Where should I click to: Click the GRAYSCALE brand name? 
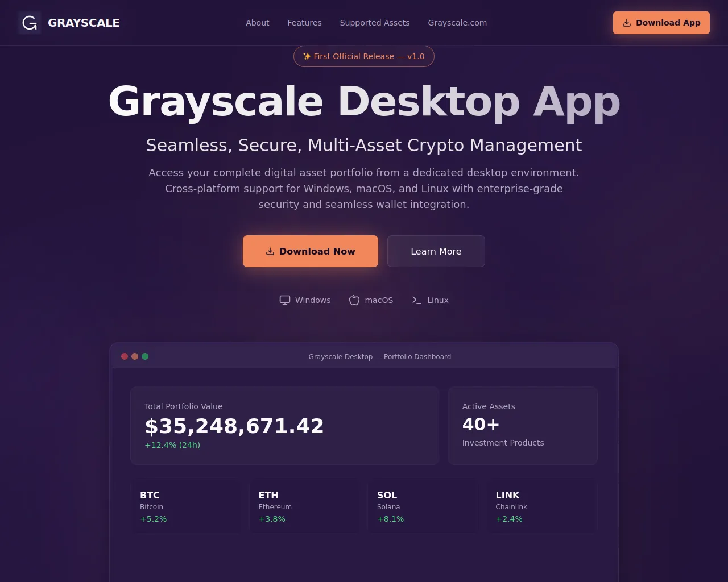84,23
